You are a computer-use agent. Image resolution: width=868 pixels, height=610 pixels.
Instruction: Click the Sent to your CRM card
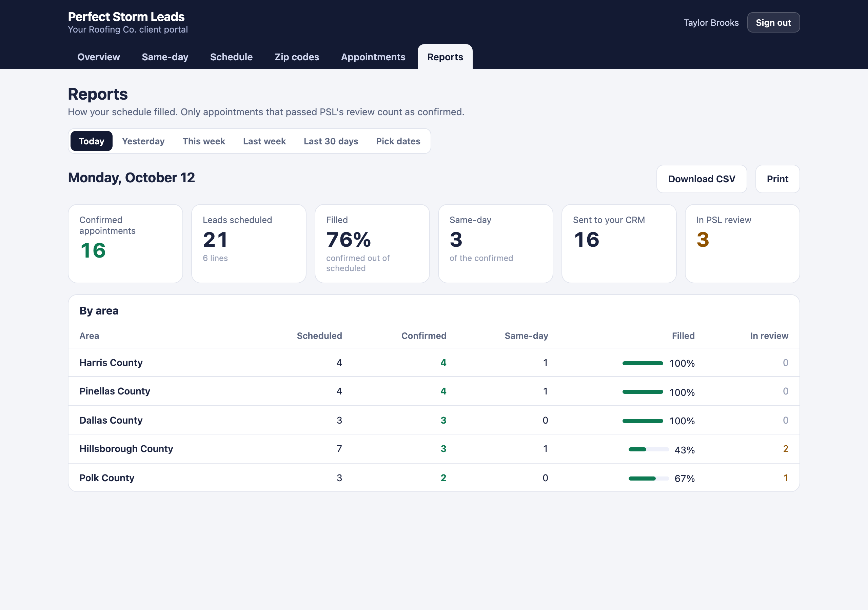click(619, 244)
